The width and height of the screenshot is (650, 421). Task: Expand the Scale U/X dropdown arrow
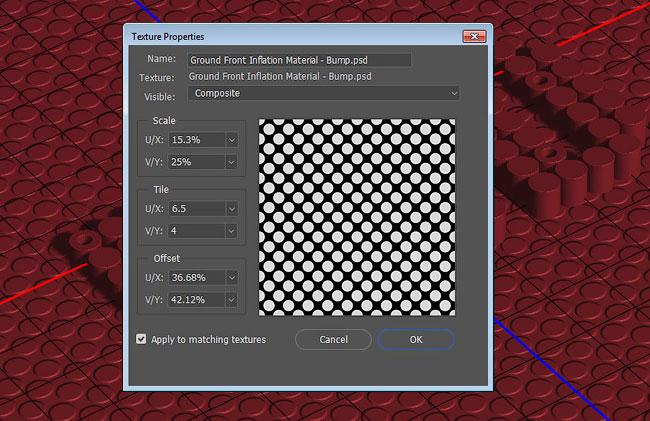click(x=232, y=140)
